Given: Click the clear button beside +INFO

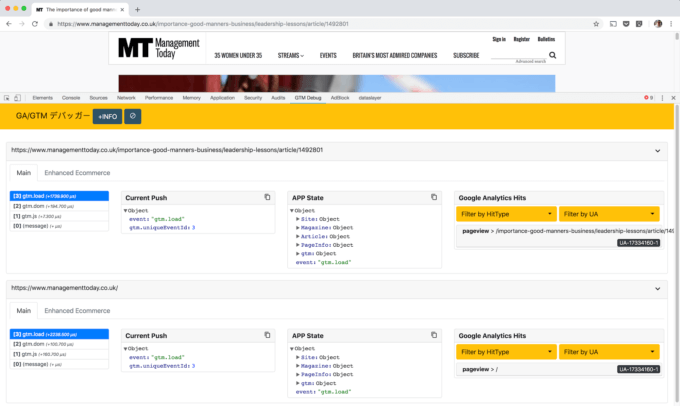Looking at the screenshot, I should coord(133,116).
